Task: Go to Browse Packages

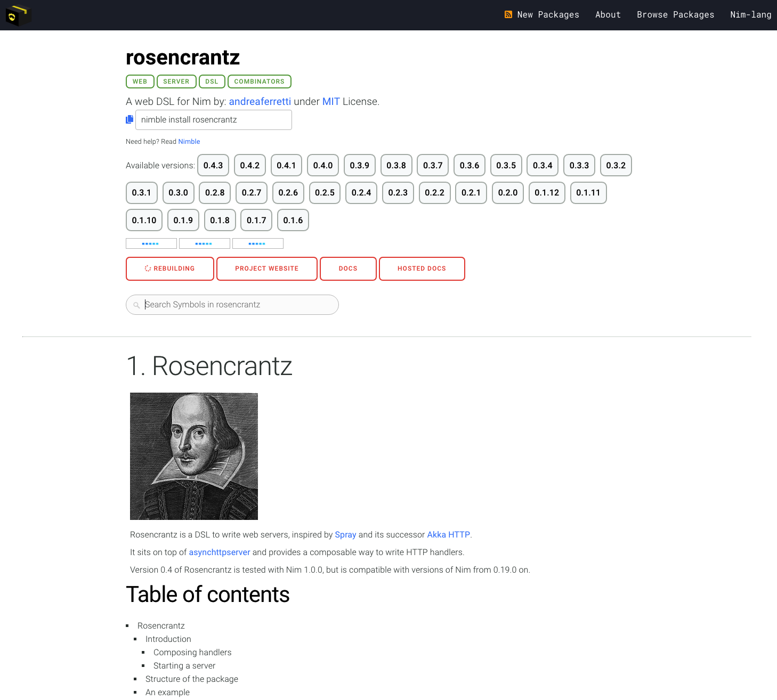Action: click(675, 14)
